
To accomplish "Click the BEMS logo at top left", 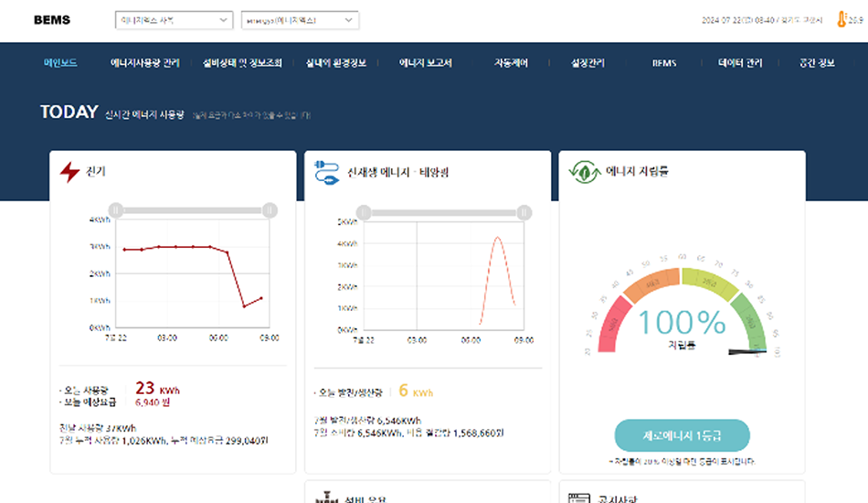I will click(51, 20).
